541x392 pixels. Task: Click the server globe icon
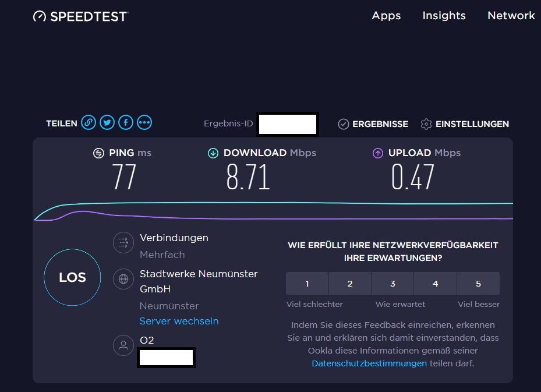(x=123, y=279)
